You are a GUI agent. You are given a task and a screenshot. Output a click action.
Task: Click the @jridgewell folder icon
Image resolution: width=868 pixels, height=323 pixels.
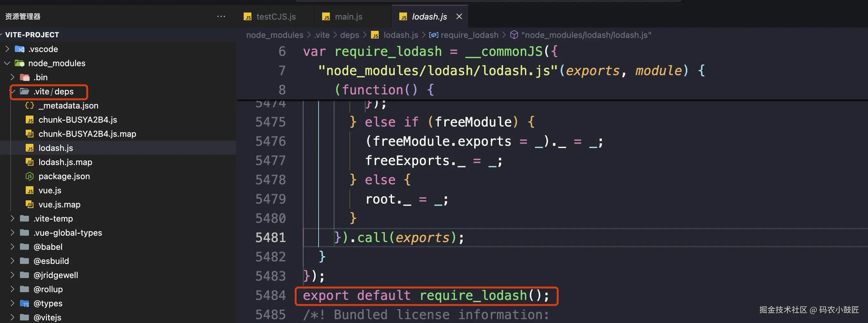pyautogui.click(x=24, y=275)
